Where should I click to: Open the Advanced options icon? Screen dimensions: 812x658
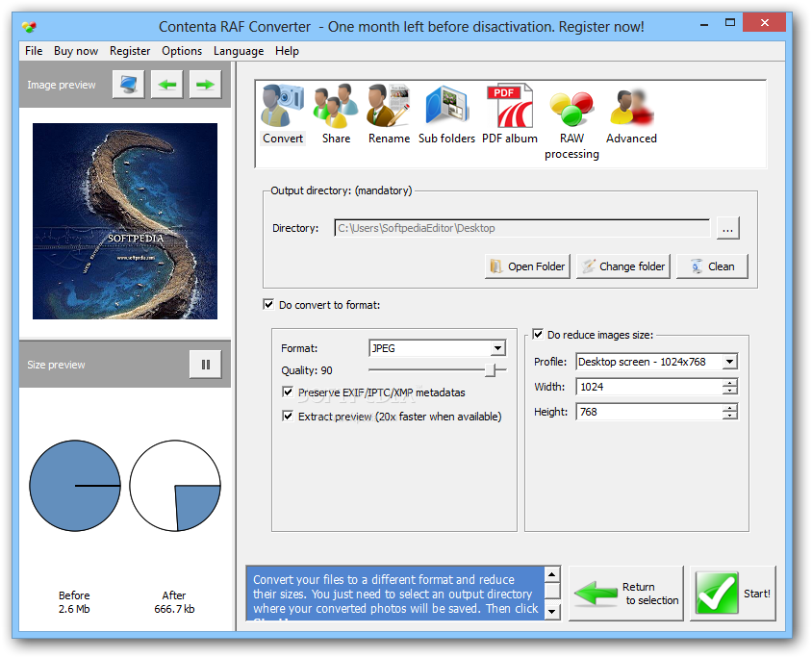click(x=631, y=108)
